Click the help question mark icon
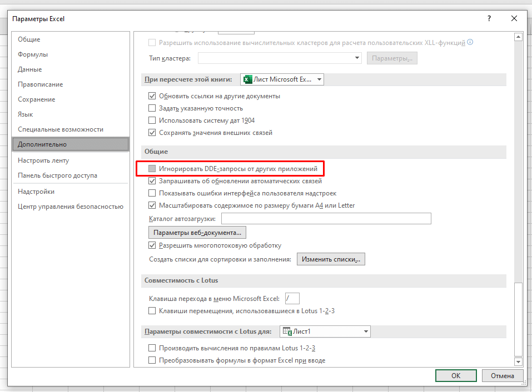Screen dimensions: 532x392 pos(489,19)
